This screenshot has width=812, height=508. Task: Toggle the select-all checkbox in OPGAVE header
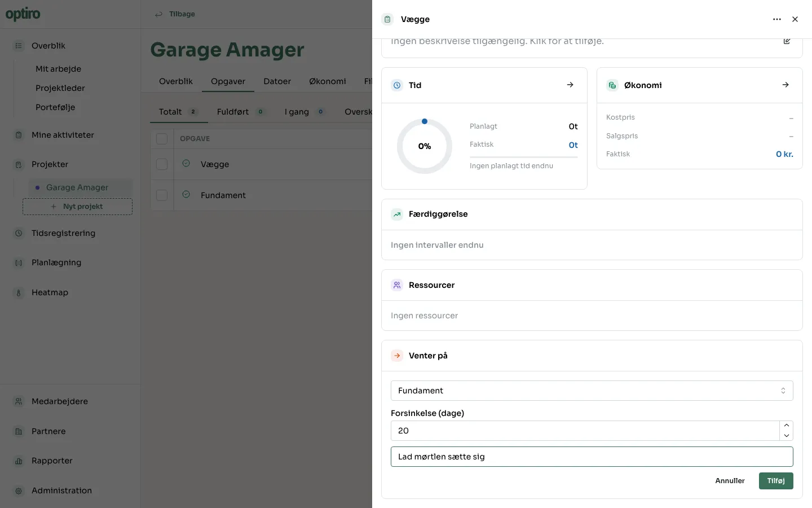[x=162, y=138]
